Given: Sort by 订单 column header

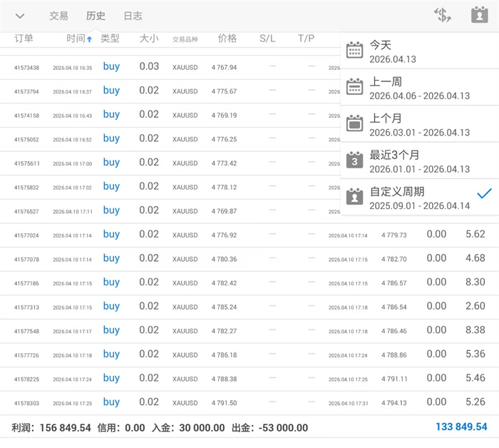Looking at the screenshot, I should tap(24, 39).
